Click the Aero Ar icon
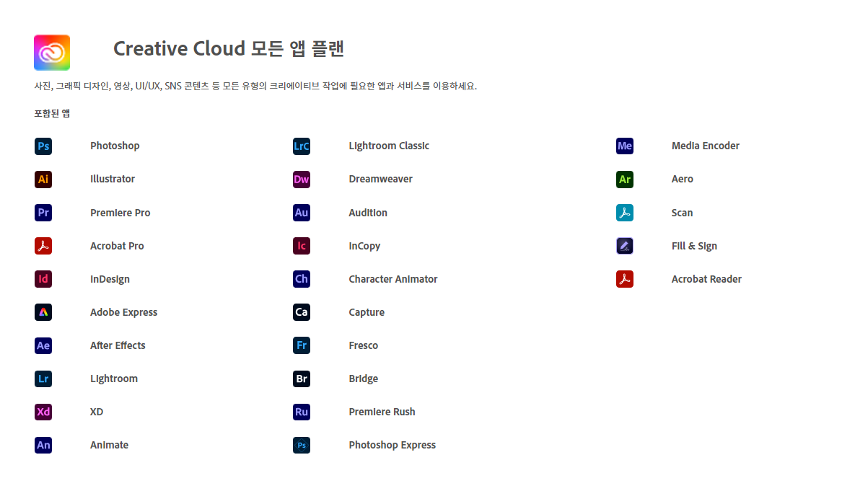 (x=625, y=179)
